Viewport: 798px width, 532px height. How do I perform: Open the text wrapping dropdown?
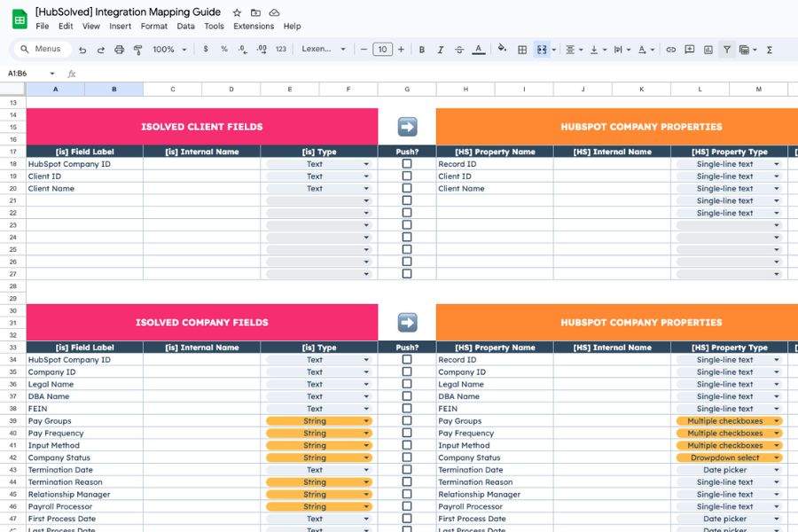coord(622,50)
